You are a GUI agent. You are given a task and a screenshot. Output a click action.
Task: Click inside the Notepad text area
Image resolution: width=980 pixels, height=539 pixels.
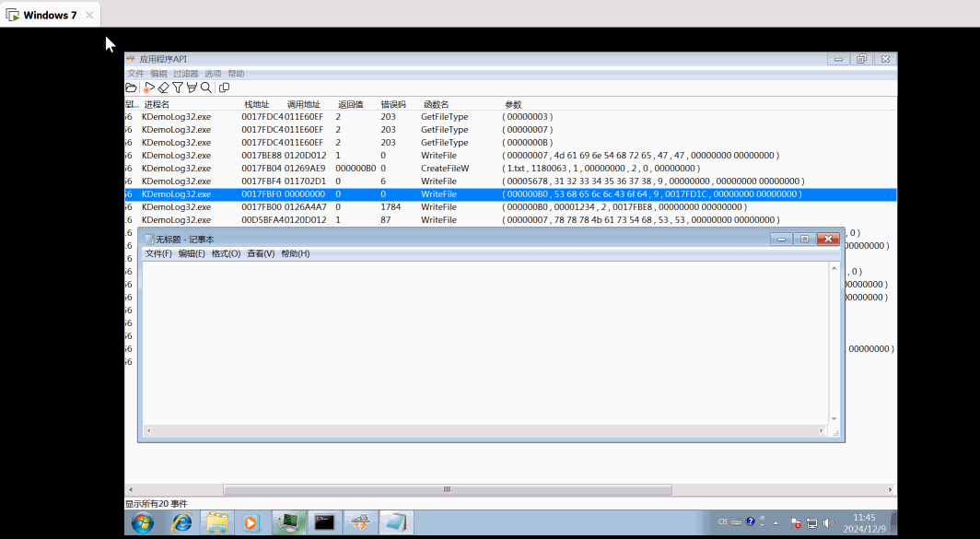coord(485,343)
